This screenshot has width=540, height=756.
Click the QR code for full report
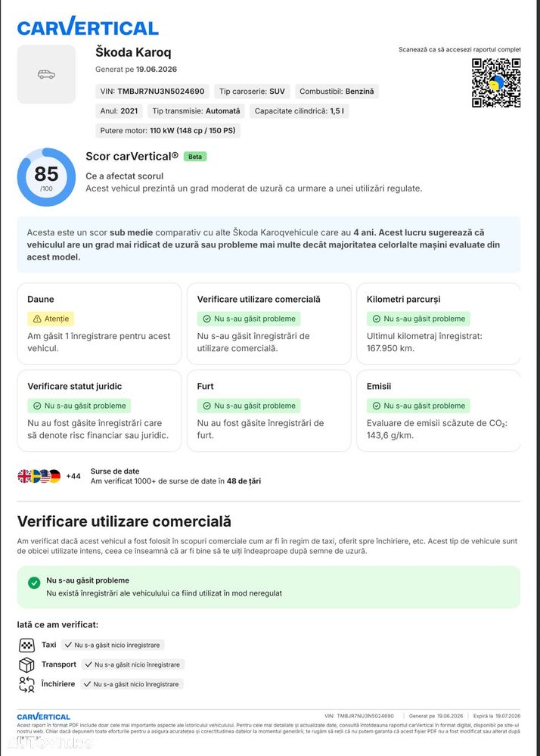496,83
